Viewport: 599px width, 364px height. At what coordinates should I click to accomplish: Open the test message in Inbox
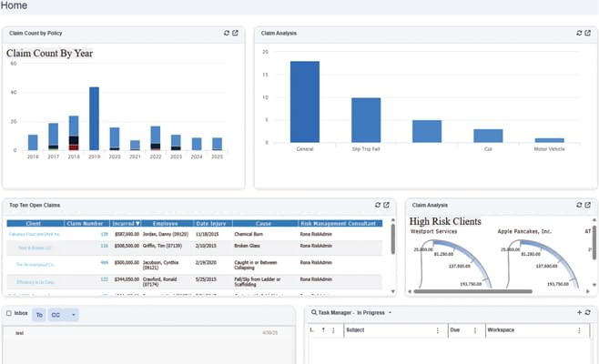point(20,333)
